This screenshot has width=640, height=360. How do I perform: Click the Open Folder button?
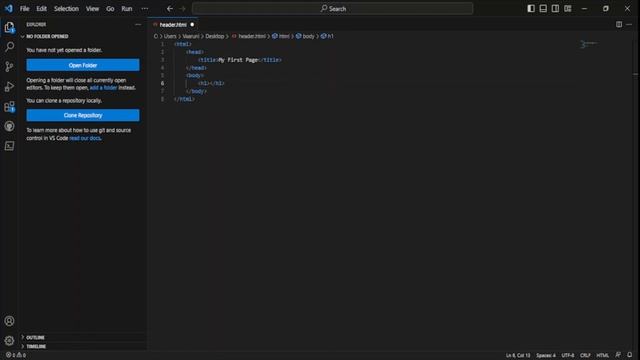83,65
